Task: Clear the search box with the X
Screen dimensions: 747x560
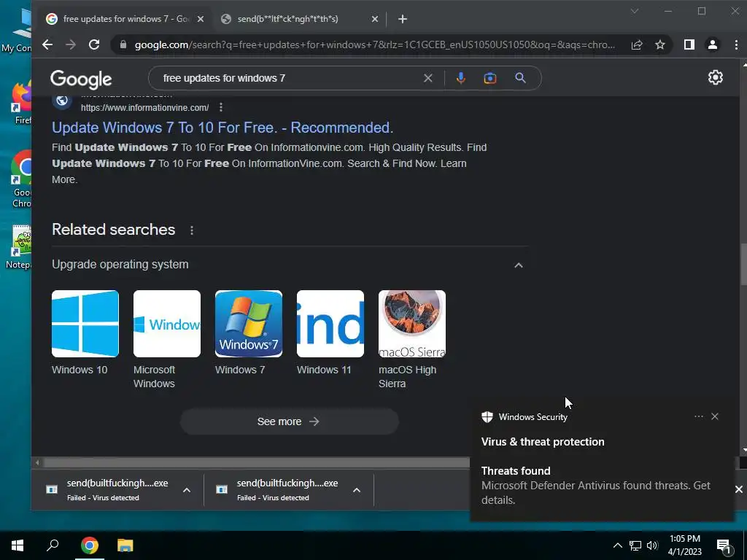Action: tap(427, 78)
